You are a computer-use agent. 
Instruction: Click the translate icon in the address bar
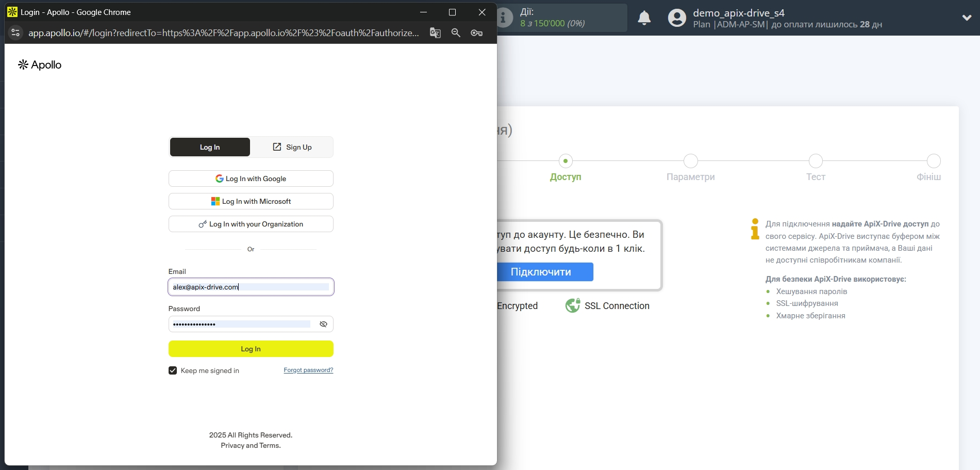[435, 33]
